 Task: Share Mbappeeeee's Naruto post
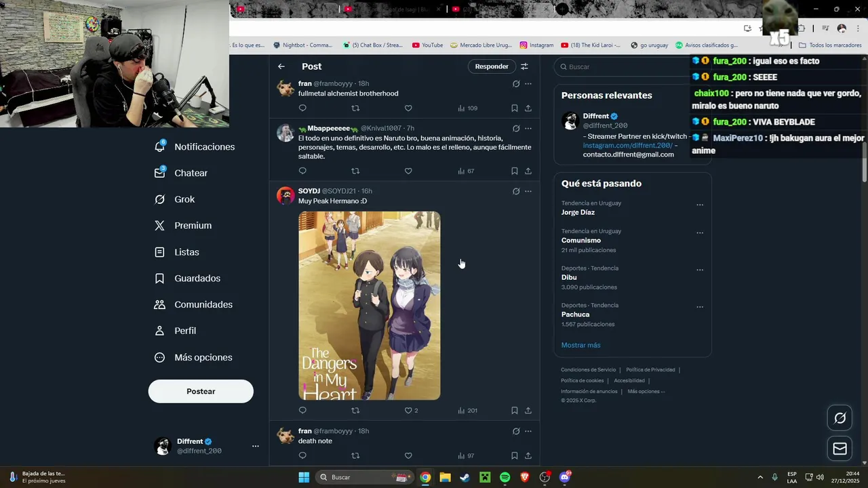[x=528, y=171]
